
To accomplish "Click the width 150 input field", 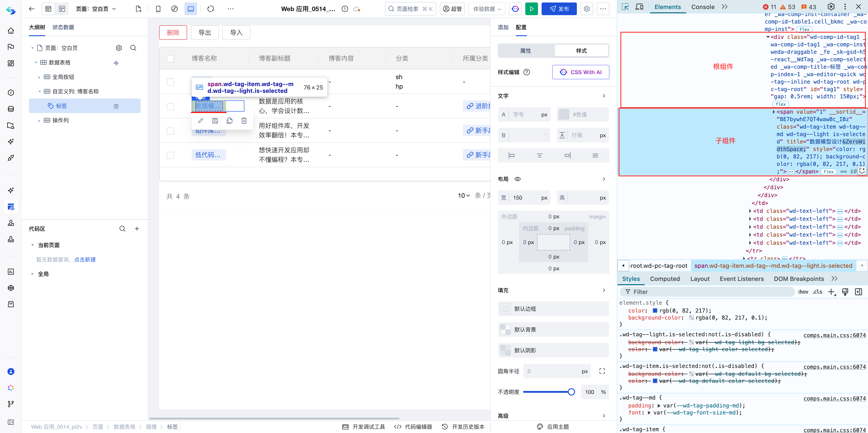I will click(x=524, y=198).
